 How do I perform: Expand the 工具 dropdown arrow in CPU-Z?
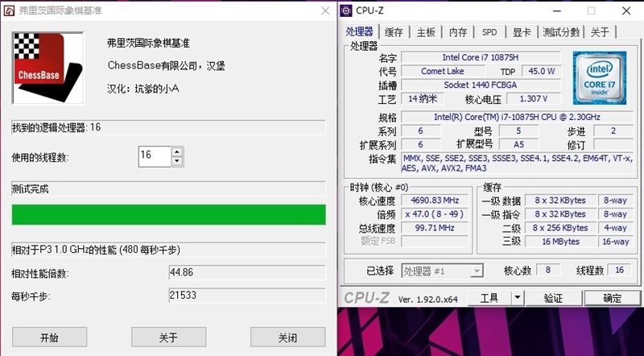pyautogui.click(x=518, y=298)
